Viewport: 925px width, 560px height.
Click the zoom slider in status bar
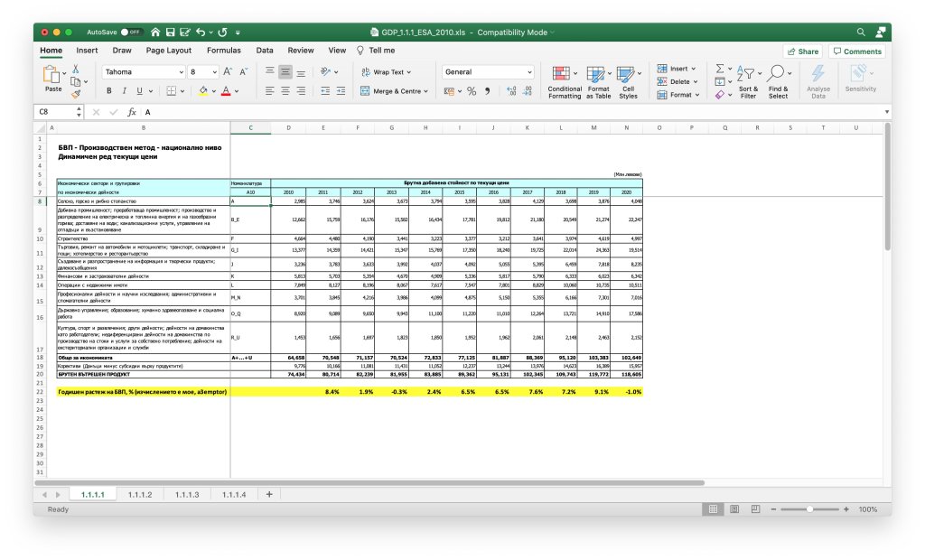pos(808,509)
